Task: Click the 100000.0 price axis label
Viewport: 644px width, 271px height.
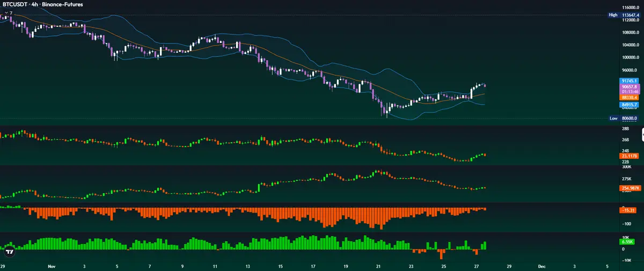Action: tap(630, 58)
